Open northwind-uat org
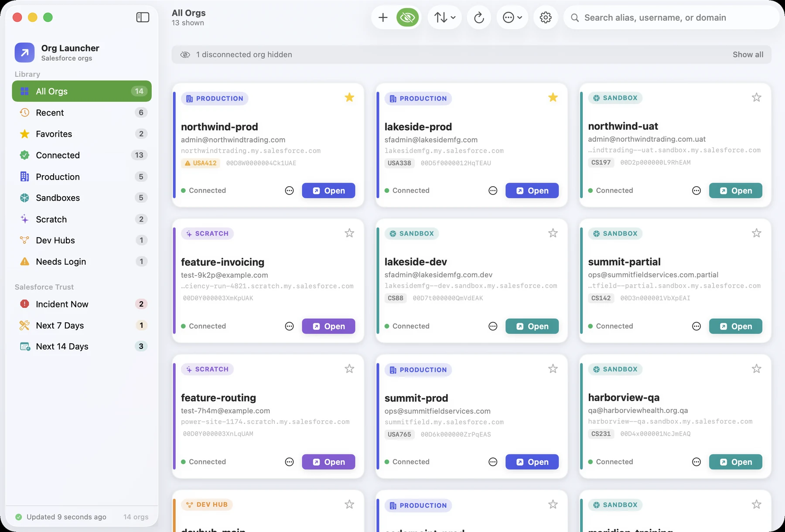 coord(736,191)
